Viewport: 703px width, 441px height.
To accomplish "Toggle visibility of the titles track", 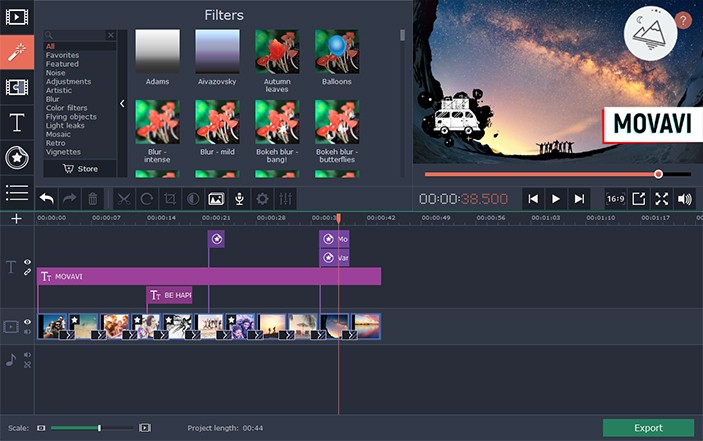I will (x=27, y=262).
